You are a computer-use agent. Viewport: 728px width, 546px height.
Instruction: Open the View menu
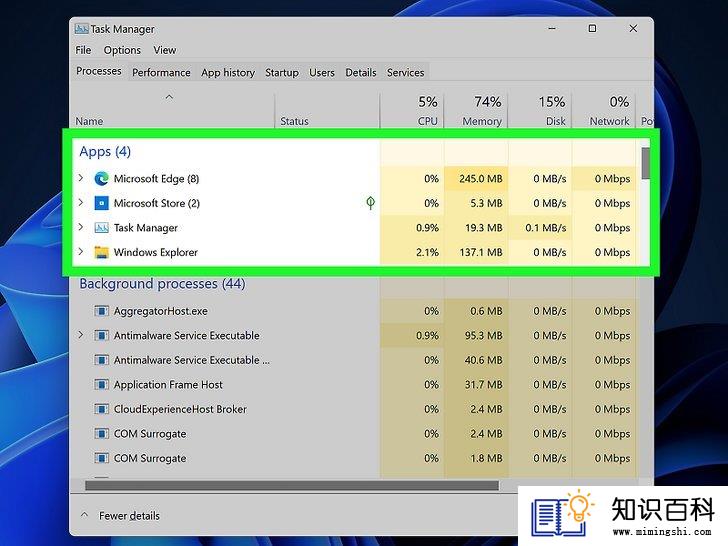[165, 50]
